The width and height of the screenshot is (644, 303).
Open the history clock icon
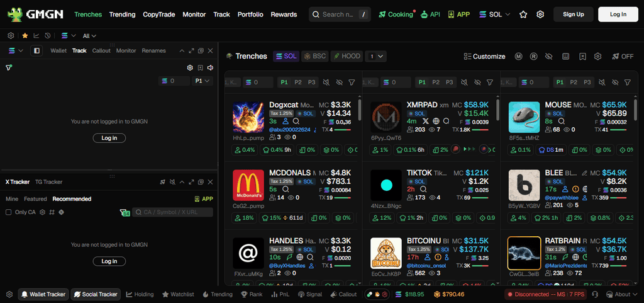coord(48,36)
